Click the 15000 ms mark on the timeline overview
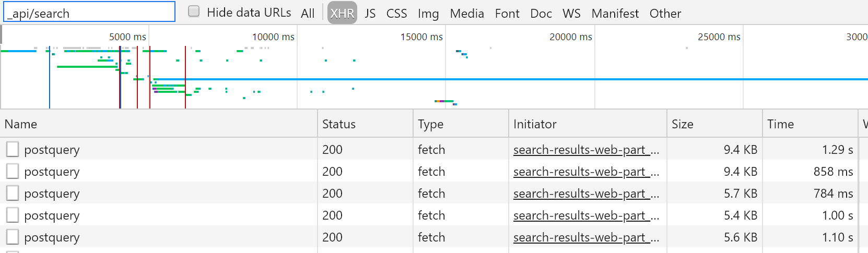This screenshot has width=868, height=253. (x=421, y=37)
